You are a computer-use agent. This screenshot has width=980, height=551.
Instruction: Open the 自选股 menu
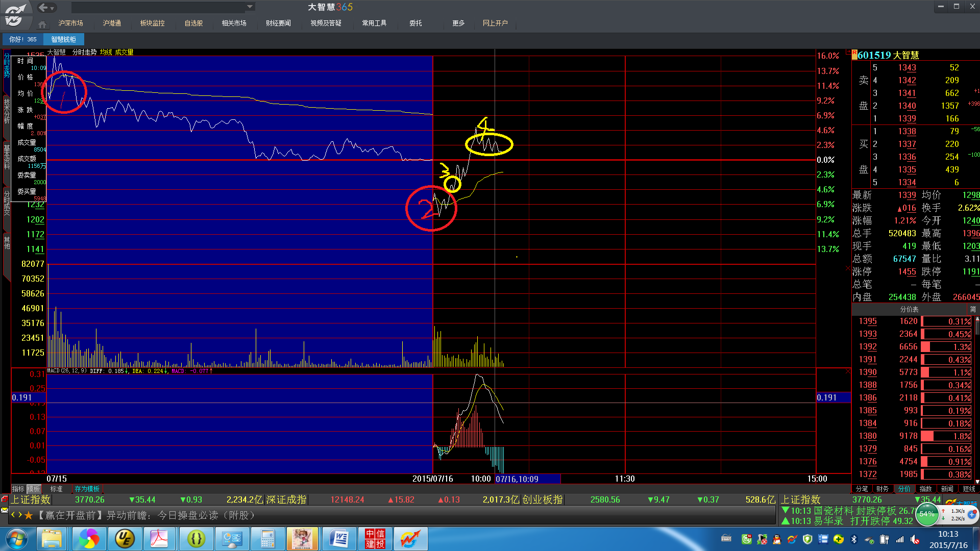193,23
